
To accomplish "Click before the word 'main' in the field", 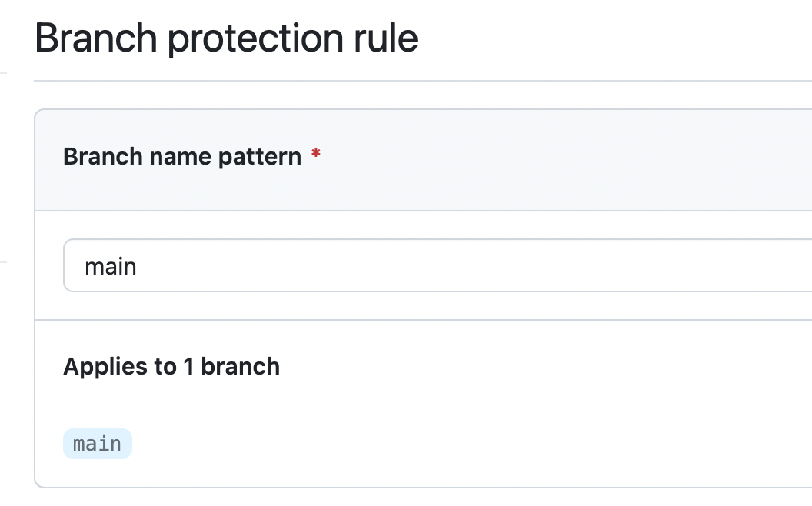I will coord(86,265).
